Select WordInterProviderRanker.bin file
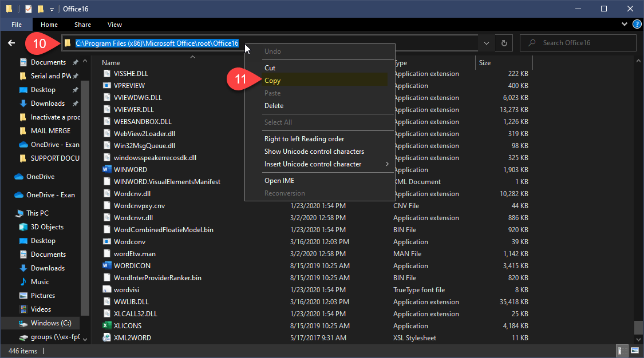This screenshot has width=644, height=358. pyautogui.click(x=157, y=277)
